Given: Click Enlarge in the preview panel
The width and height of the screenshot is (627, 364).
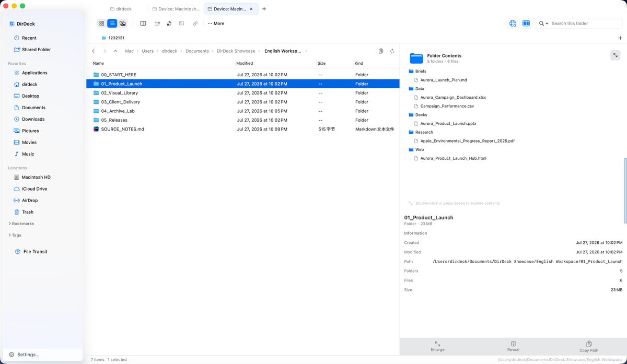Looking at the screenshot, I should click(x=437, y=346).
